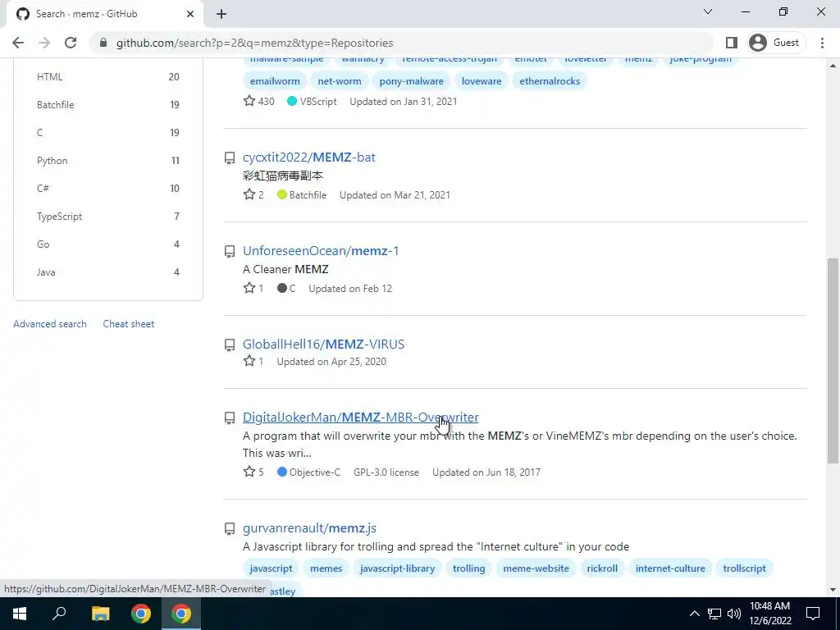Open the 430 stars count link
This screenshot has height=630, width=840.
258,101
